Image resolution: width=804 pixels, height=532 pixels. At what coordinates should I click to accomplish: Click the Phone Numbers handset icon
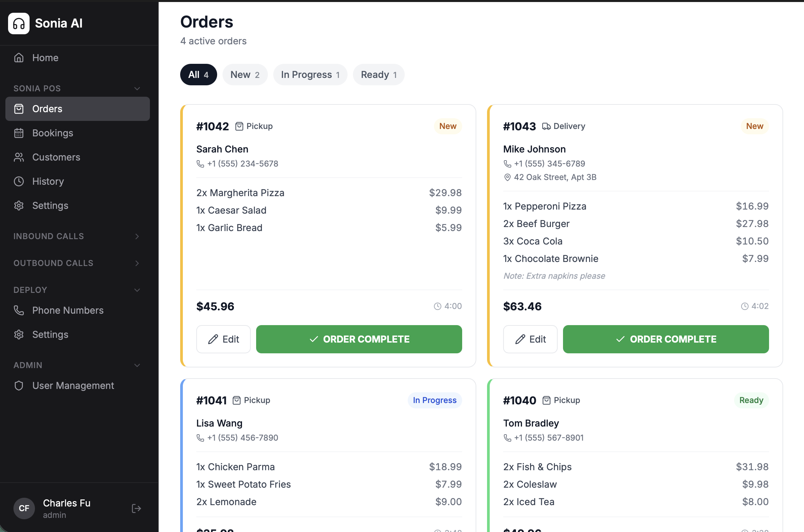[19, 310]
